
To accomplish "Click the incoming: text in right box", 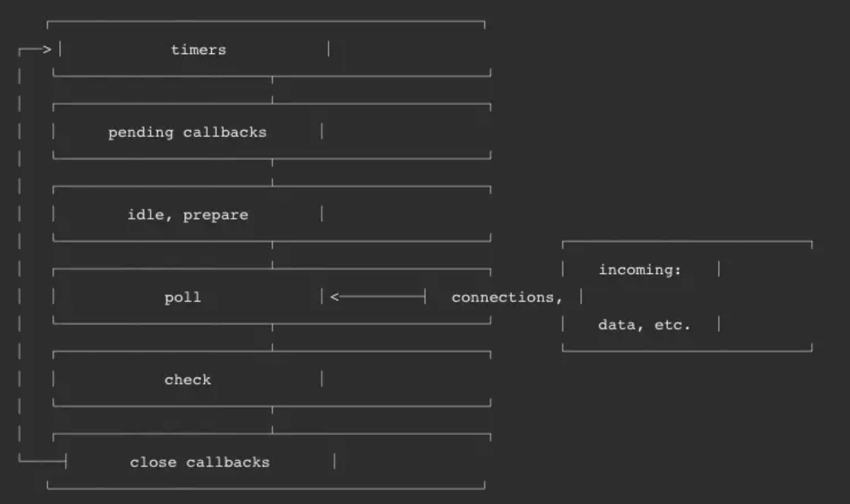I will pos(640,270).
